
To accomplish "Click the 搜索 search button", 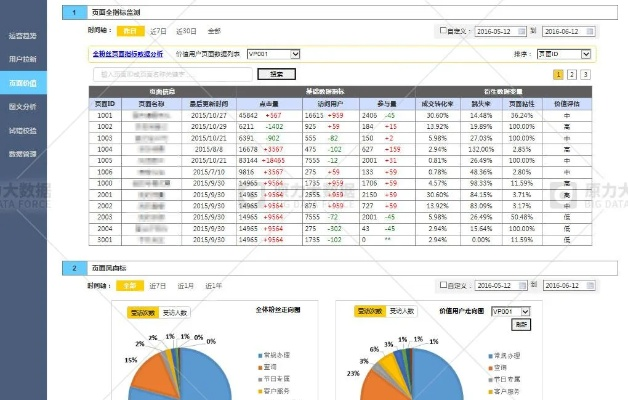I will click(276, 74).
